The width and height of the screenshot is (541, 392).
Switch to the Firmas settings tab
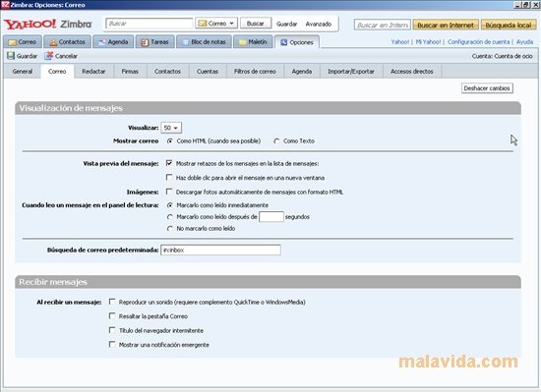[130, 72]
